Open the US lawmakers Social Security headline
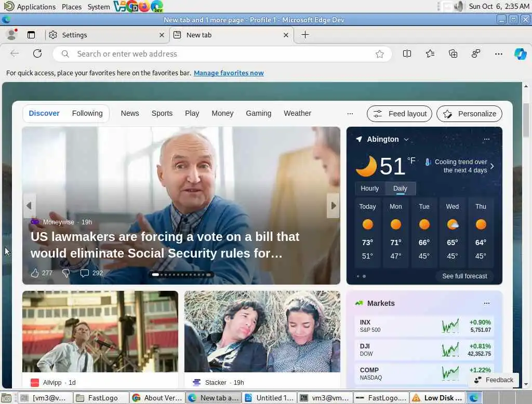Screen dimensions: 532x404 coord(165,245)
